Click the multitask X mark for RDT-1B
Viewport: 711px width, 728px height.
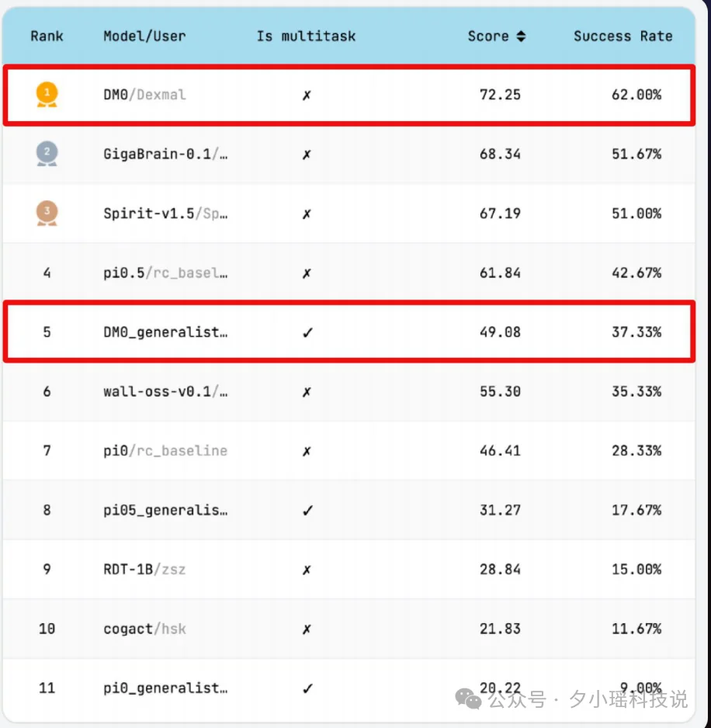307,570
